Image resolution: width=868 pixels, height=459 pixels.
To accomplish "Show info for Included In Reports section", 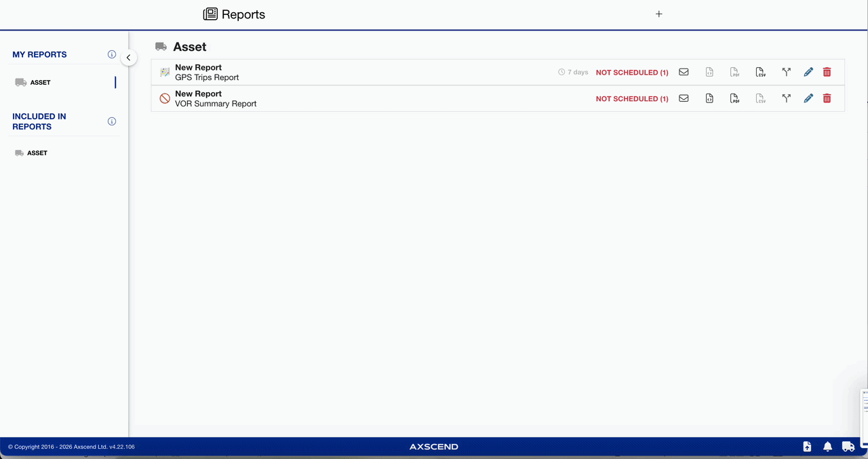I will coord(112,121).
